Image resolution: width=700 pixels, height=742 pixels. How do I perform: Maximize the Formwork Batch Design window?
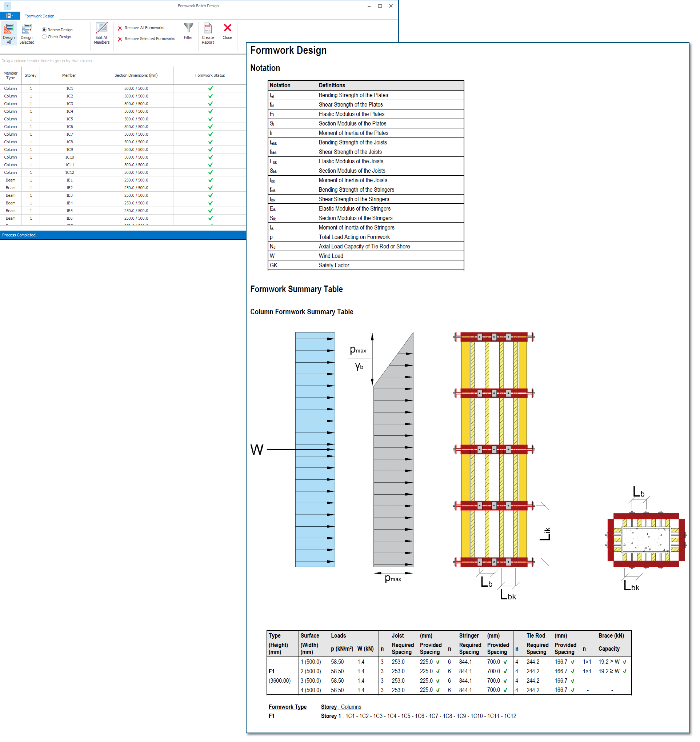tap(380, 5)
